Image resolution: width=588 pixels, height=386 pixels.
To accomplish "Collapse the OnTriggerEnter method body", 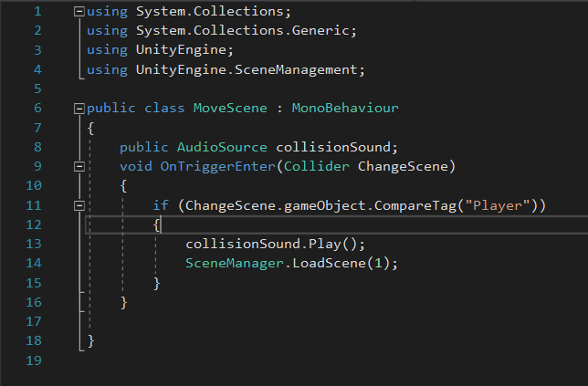I will (x=79, y=166).
